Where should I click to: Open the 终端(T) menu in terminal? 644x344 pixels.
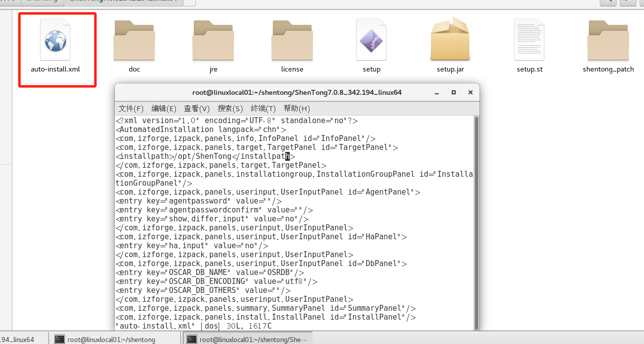263,108
